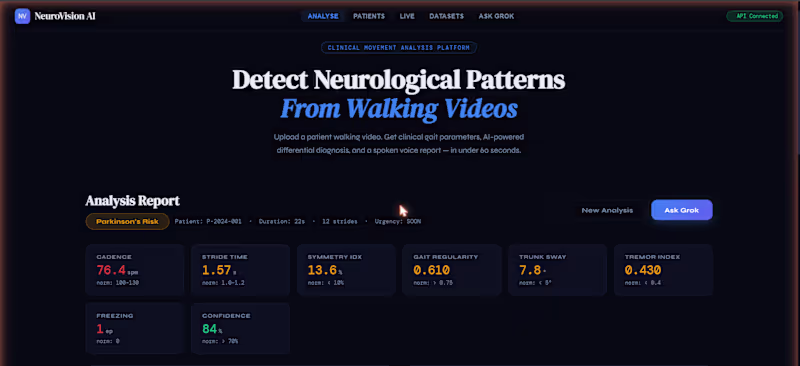Select the Gait Regularity value 0.610
Image resolution: width=800 pixels, height=366 pixels.
[431, 270]
